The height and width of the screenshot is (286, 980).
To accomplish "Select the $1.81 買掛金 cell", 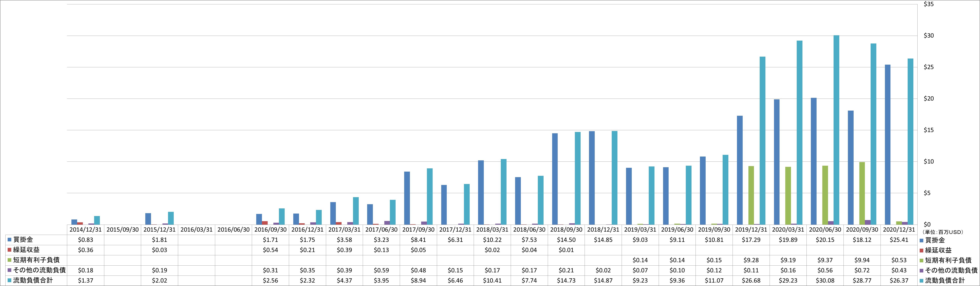I will point(159,240).
